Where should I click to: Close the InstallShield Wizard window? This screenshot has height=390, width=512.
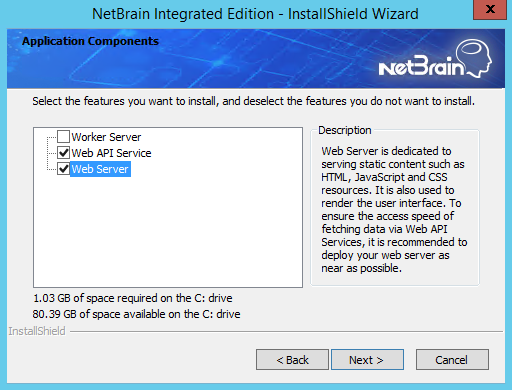[x=490, y=9]
